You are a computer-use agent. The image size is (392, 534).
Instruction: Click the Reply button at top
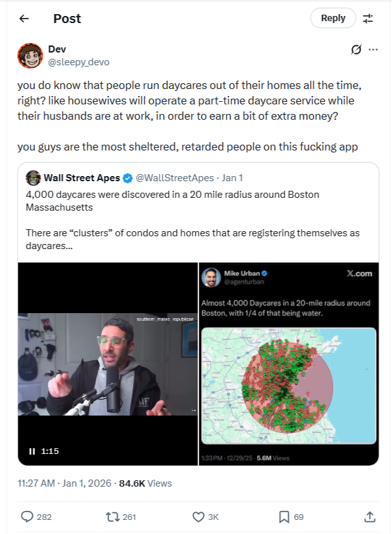[333, 18]
